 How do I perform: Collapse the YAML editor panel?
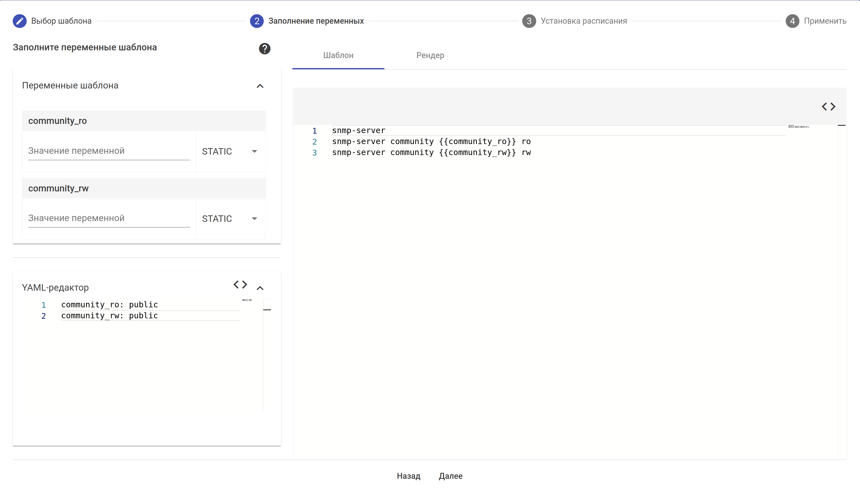point(260,288)
